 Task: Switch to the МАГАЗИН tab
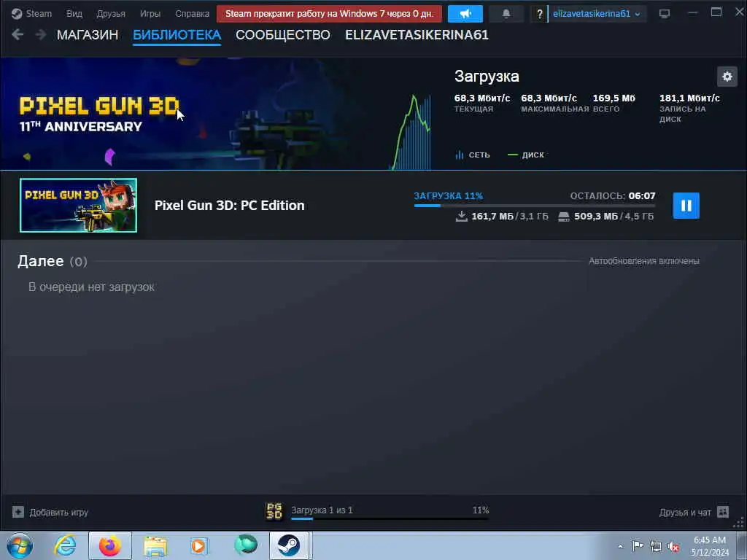click(x=88, y=35)
